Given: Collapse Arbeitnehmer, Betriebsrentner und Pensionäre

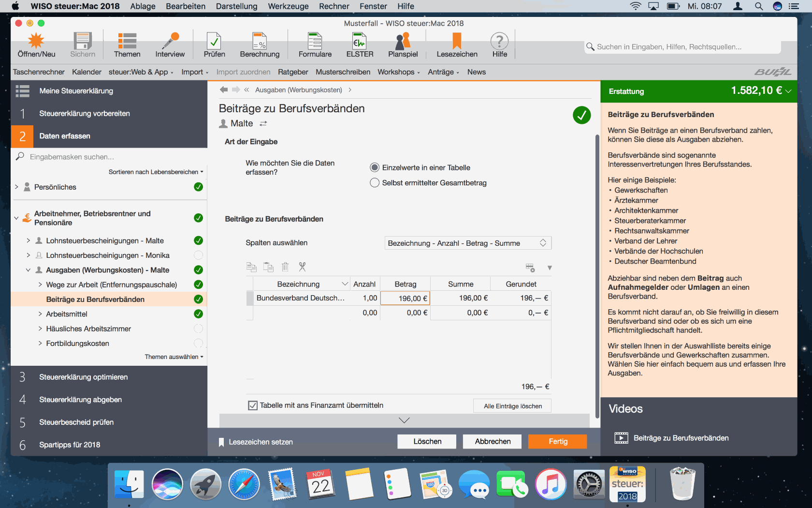Looking at the screenshot, I should [16, 218].
